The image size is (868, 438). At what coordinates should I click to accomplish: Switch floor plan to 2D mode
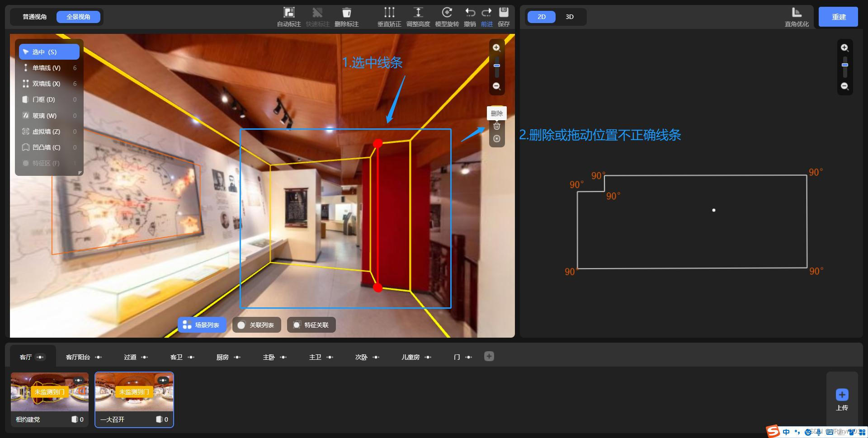click(542, 17)
